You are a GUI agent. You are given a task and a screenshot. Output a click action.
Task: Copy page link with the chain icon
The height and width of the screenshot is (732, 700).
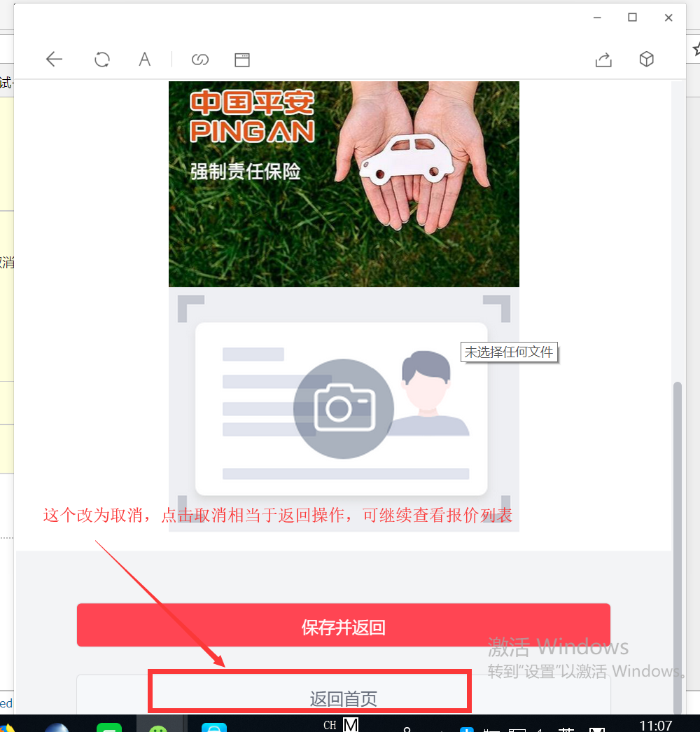199,60
